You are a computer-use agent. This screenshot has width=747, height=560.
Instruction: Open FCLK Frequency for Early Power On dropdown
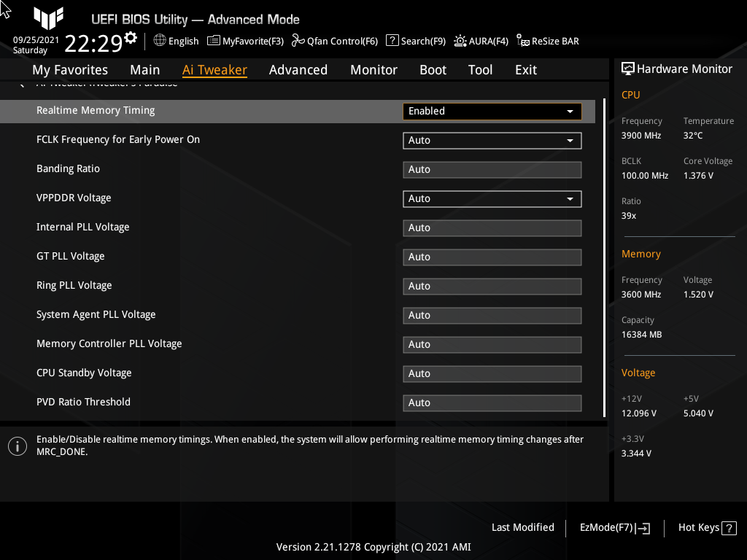click(492, 141)
